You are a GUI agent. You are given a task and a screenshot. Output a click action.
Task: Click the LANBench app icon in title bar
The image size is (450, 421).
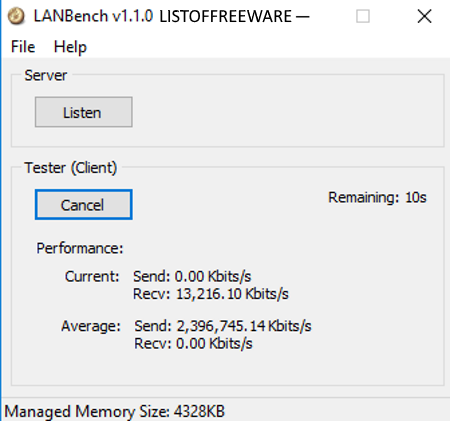pos(16,16)
